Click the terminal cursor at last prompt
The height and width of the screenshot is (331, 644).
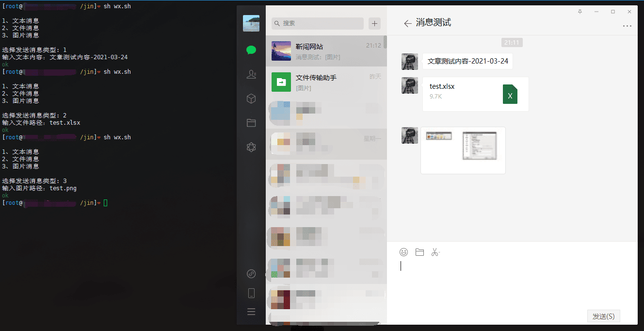pyautogui.click(x=105, y=203)
